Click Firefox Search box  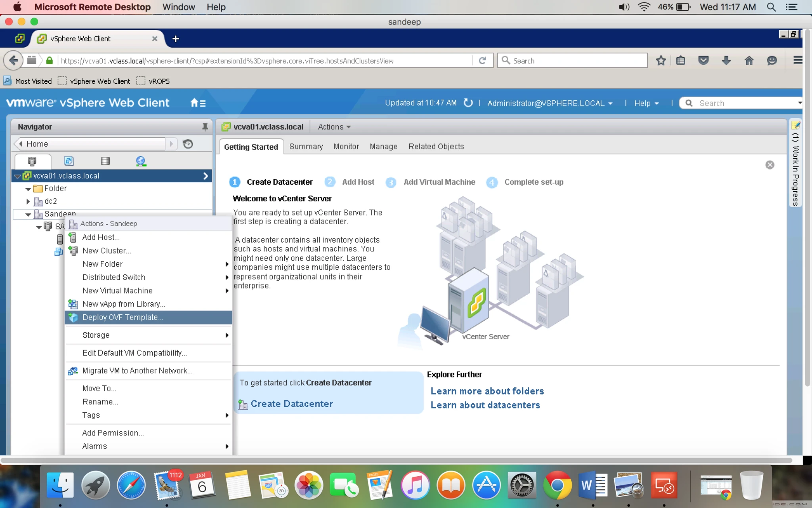pos(573,61)
